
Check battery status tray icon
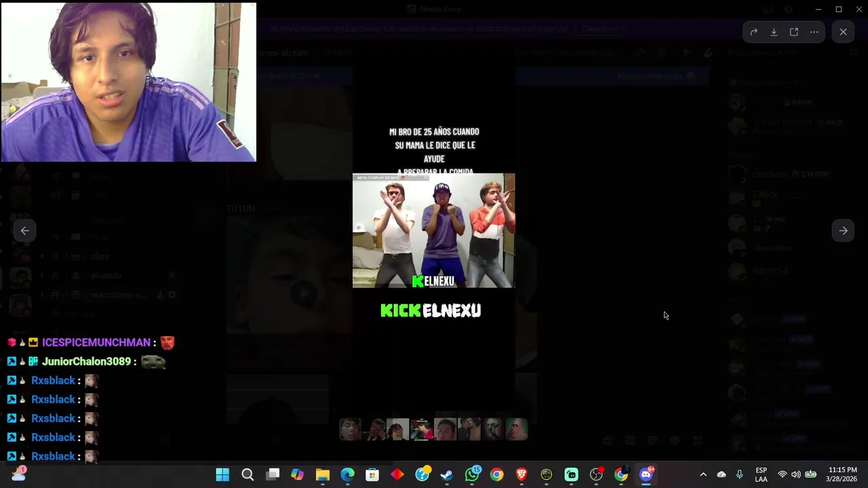coord(810,474)
